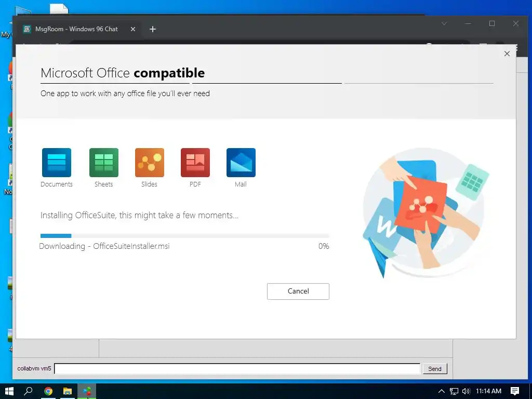Click the Slides app icon
This screenshot has height=399, width=532.
point(150,163)
